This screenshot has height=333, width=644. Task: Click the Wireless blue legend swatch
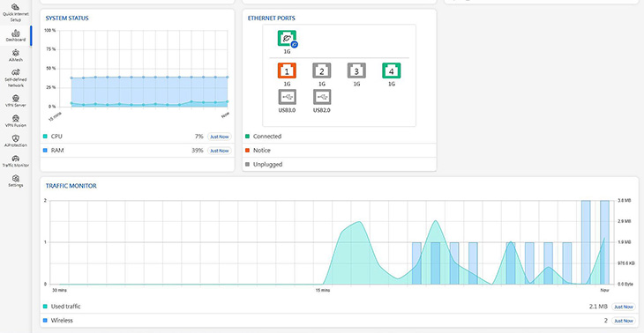[x=45, y=321]
